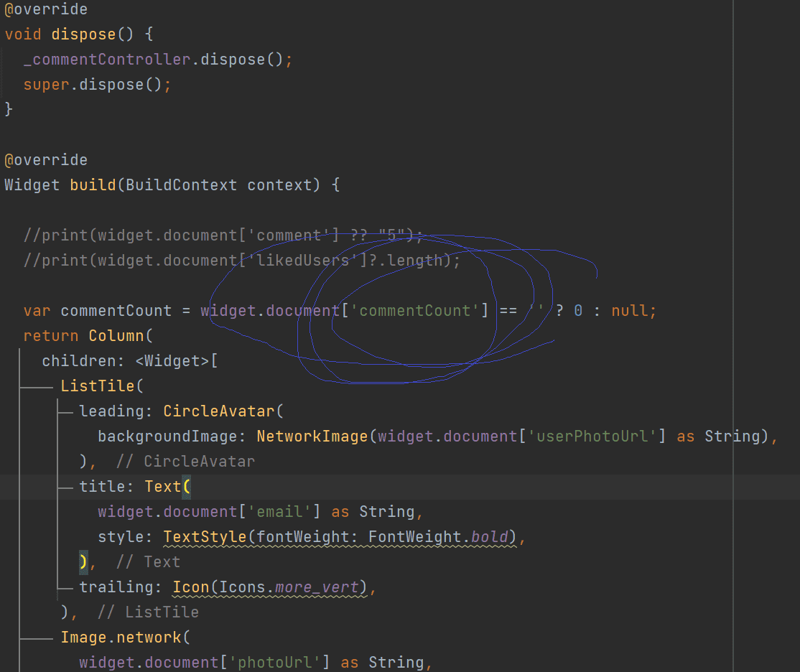
Task: Click 'super' in super.dispose()
Action: [46, 84]
